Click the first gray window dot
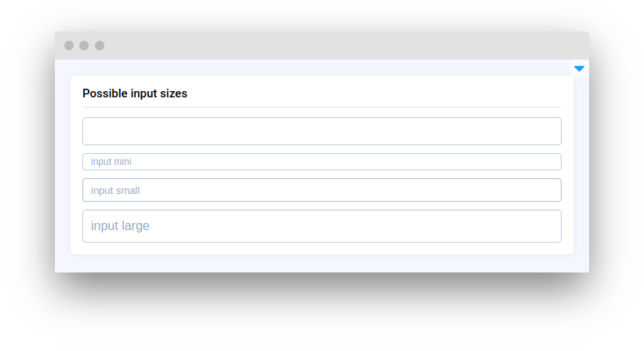The height and width of the screenshot is (351, 644). [x=69, y=46]
